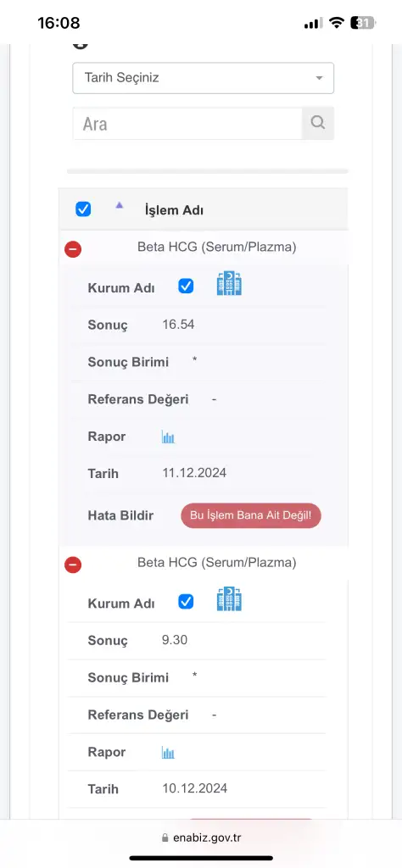
Task: Select second Beta HCG (Serum/Plazma) row title
Action: 216,563
